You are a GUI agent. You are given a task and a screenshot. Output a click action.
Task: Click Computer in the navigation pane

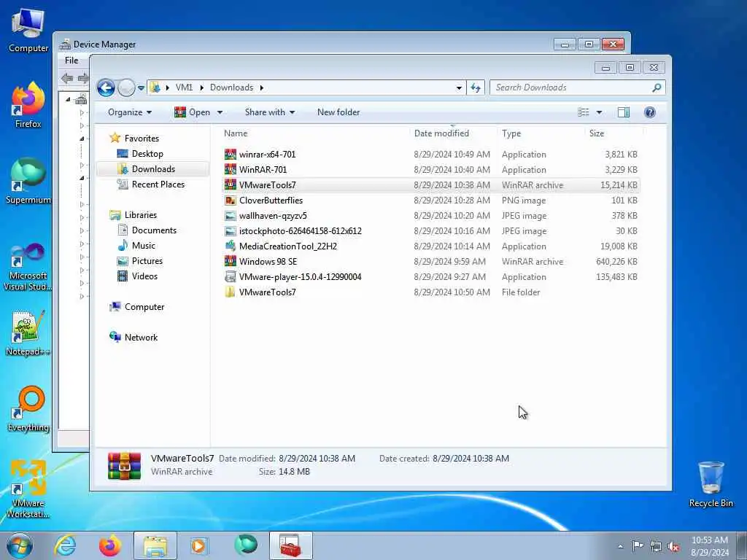pos(144,307)
